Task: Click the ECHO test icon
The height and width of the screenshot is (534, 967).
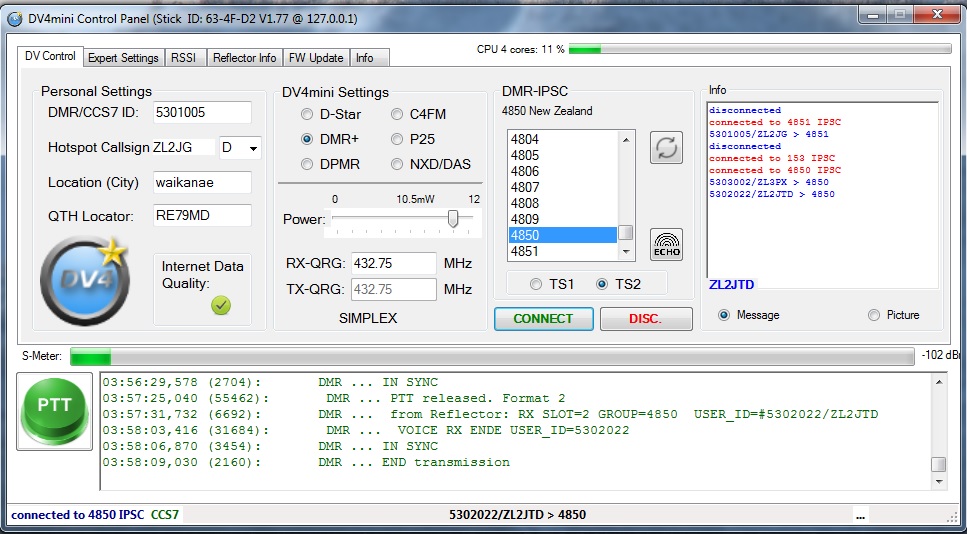Action: pos(666,244)
